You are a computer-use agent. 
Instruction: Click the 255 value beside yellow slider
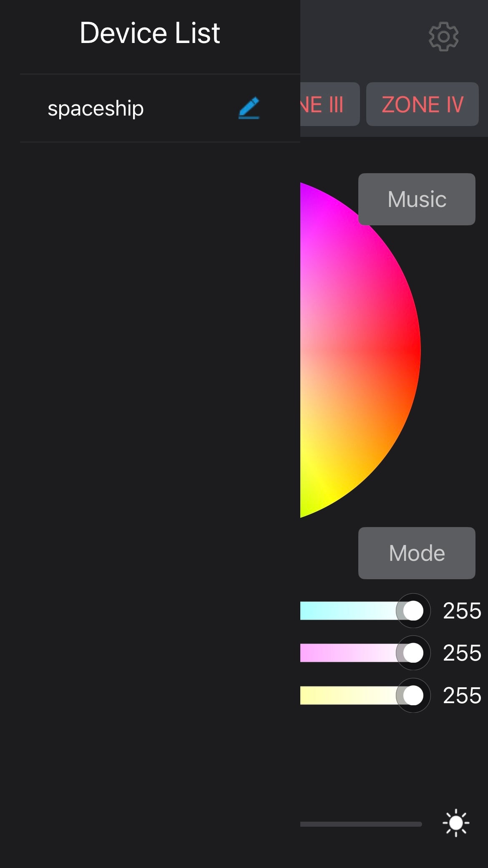coord(462,696)
